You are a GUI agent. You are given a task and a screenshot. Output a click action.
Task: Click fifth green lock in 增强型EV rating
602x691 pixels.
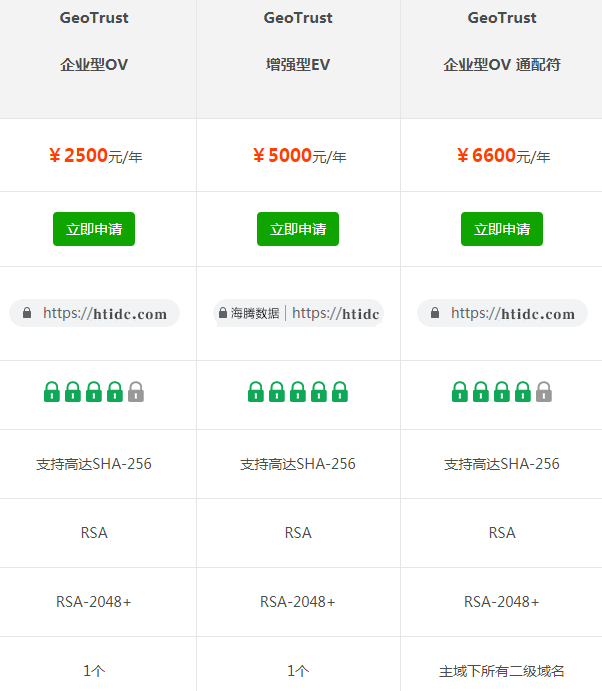click(340, 391)
